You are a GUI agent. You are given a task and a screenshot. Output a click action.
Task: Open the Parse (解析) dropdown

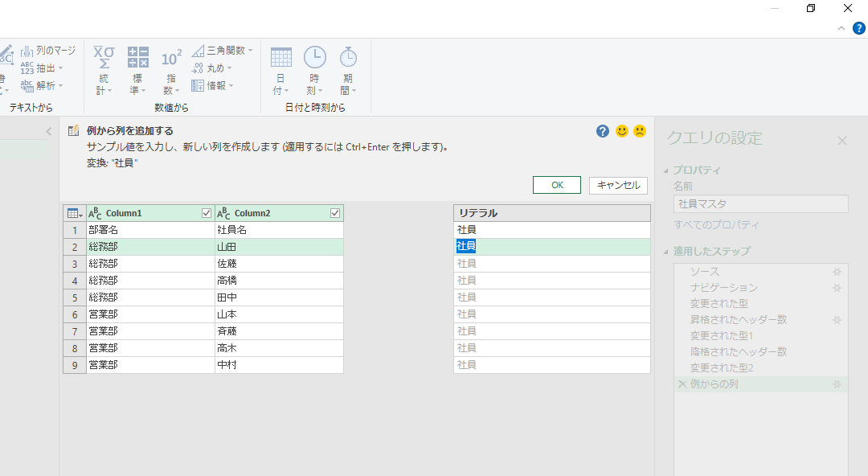[42, 86]
